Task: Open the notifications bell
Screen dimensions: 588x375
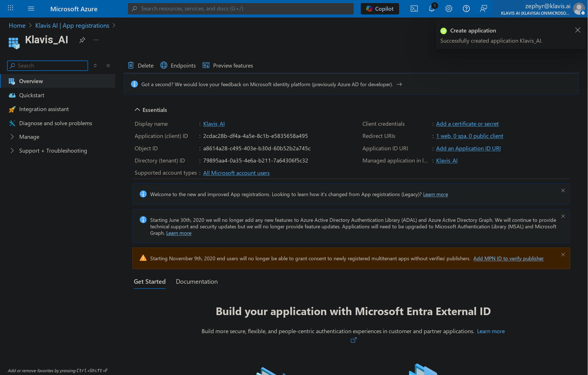Action: tap(431, 8)
